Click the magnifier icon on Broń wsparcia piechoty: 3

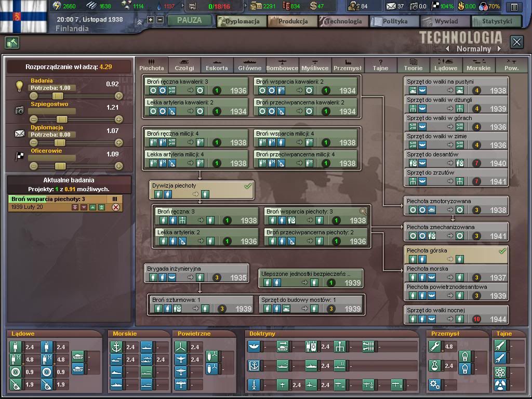coord(363,212)
